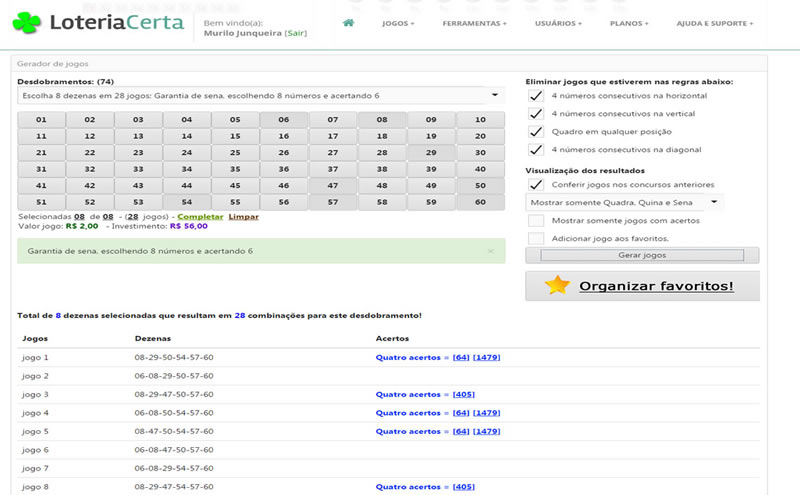The image size is (800, 495).
Task: Pick number 60 in the number grid
Action: coord(480,202)
